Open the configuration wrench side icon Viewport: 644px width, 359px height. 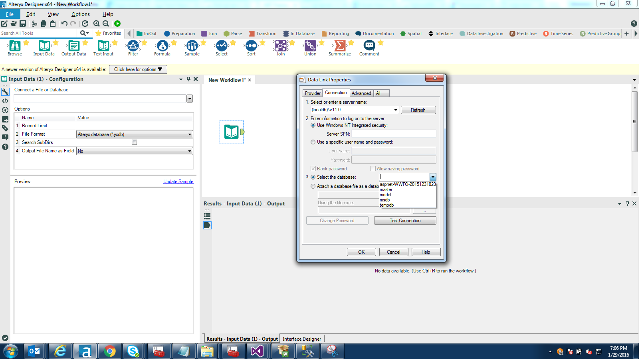point(5,92)
